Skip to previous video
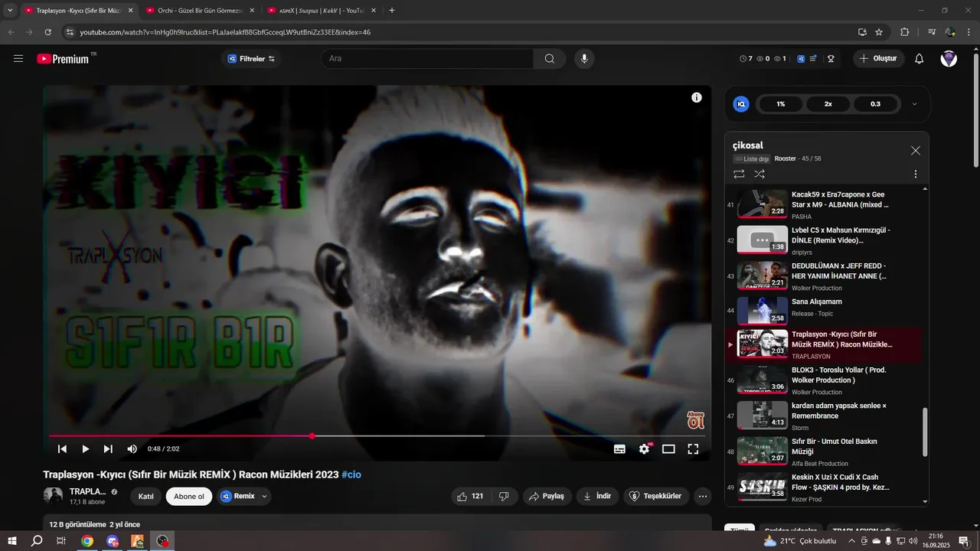The width and height of the screenshot is (980, 551). (63, 449)
